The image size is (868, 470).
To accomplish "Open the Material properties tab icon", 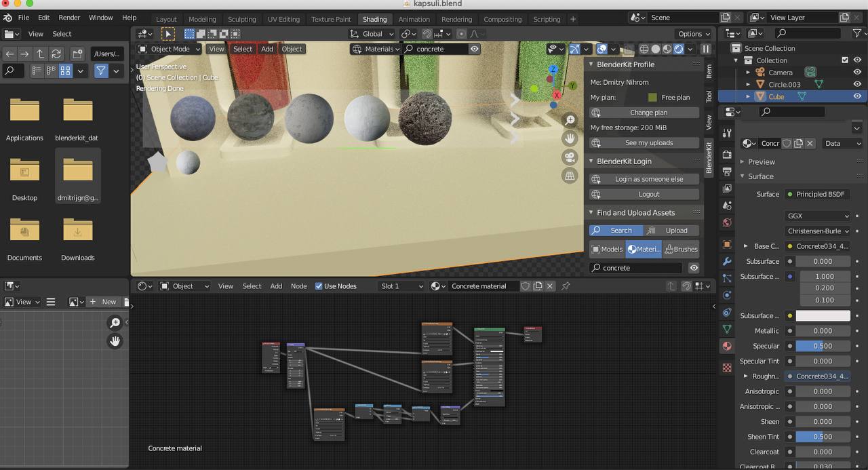I will tap(727, 346).
